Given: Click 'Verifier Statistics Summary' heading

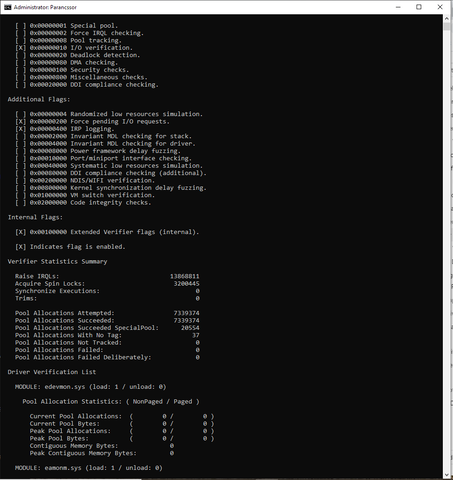Looking at the screenshot, I should coord(57,261).
